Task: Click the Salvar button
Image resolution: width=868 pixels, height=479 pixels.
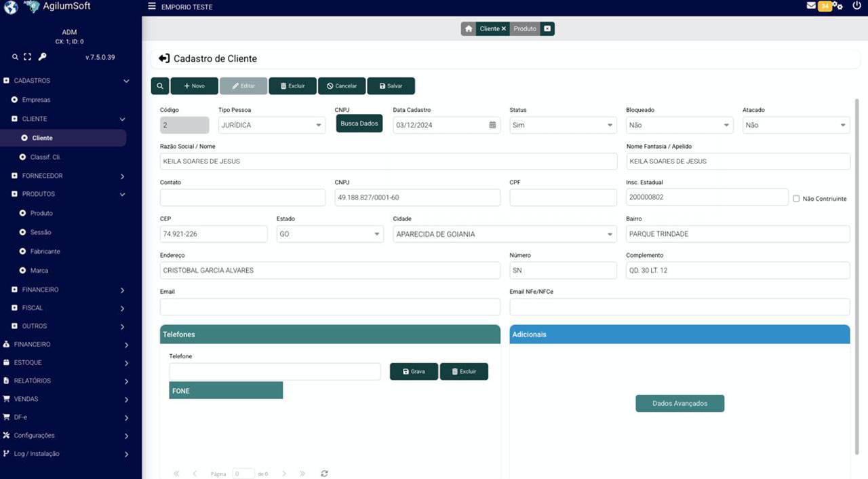Action: click(391, 86)
